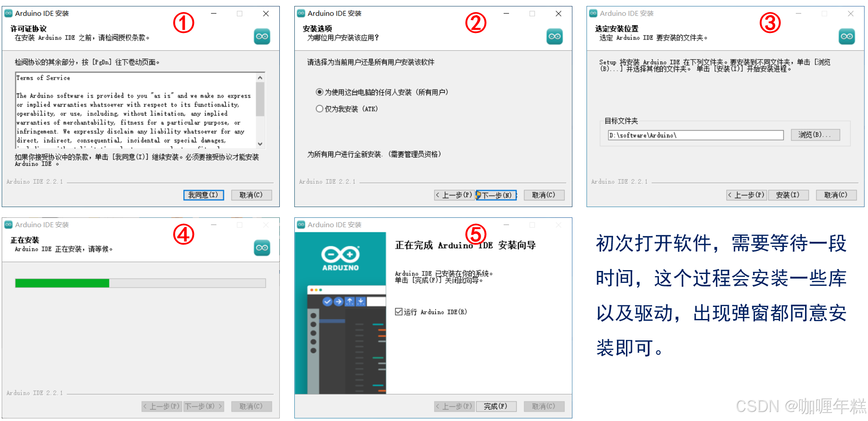Click the 安装选项 heading text
The image size is (868, 421).
point(317,29)
